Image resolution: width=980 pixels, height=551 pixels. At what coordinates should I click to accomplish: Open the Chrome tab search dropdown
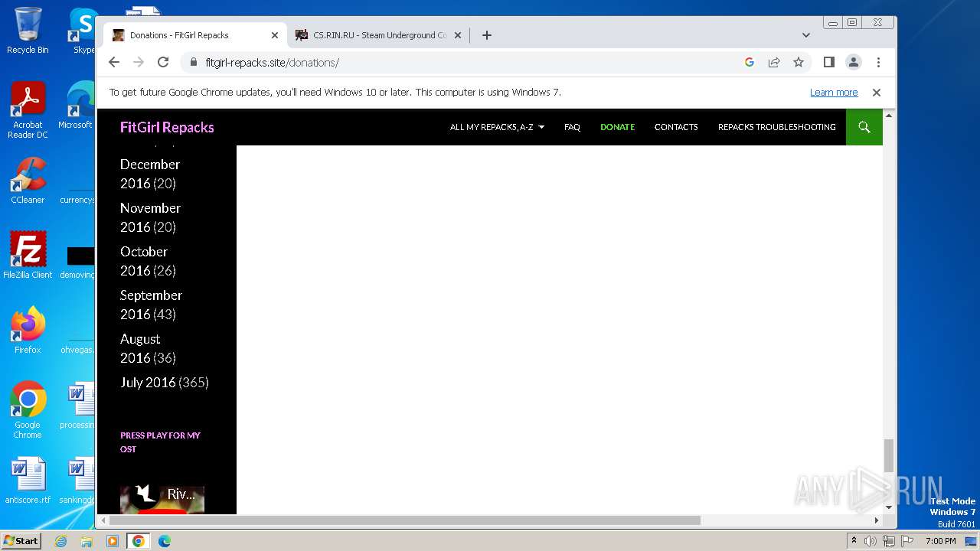806,35
